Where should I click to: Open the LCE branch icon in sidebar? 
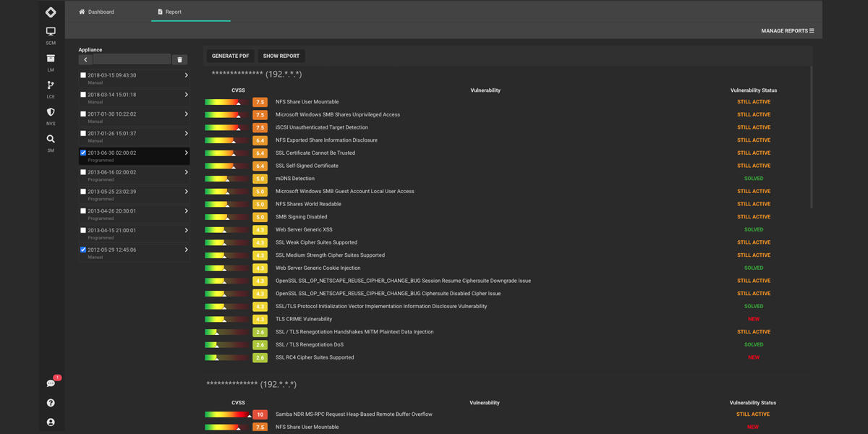tap(51, 85)
